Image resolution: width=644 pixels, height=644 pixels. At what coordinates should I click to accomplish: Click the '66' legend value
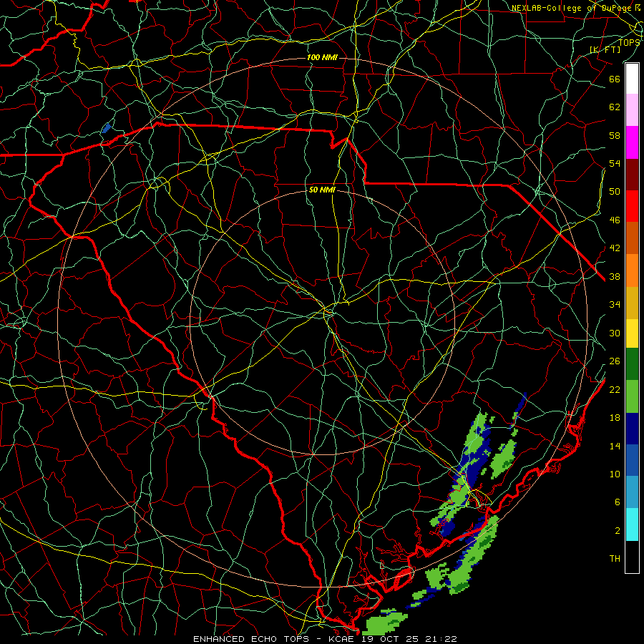click(615, 79)
